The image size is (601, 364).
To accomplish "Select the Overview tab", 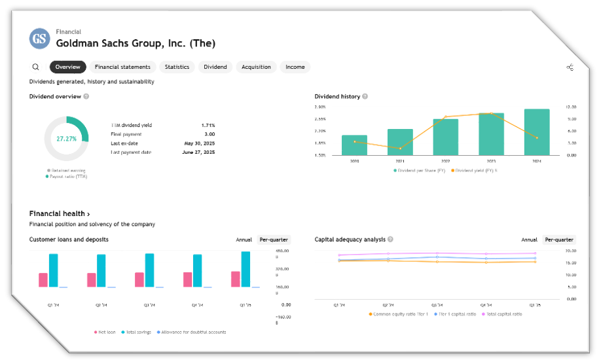I will click(x=68, y=67).
